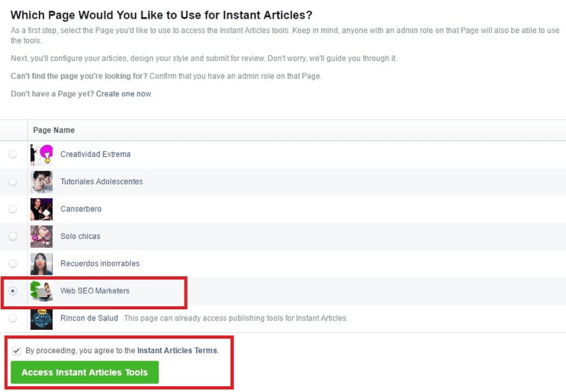Image resolution: width=566 pixels, height=392 pixels.
Task: Select the Web SEO Marketers radio button
Action: [x=13, y=291]
